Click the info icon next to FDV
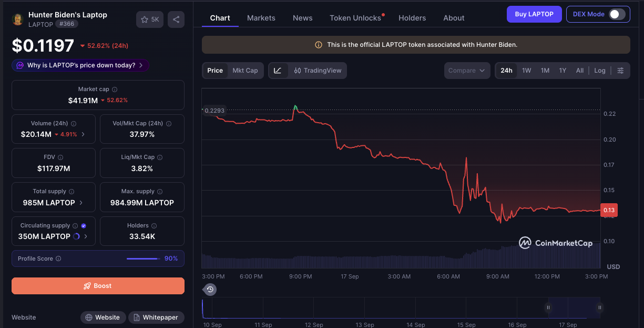Screen dimensions: 644x328 60,157
